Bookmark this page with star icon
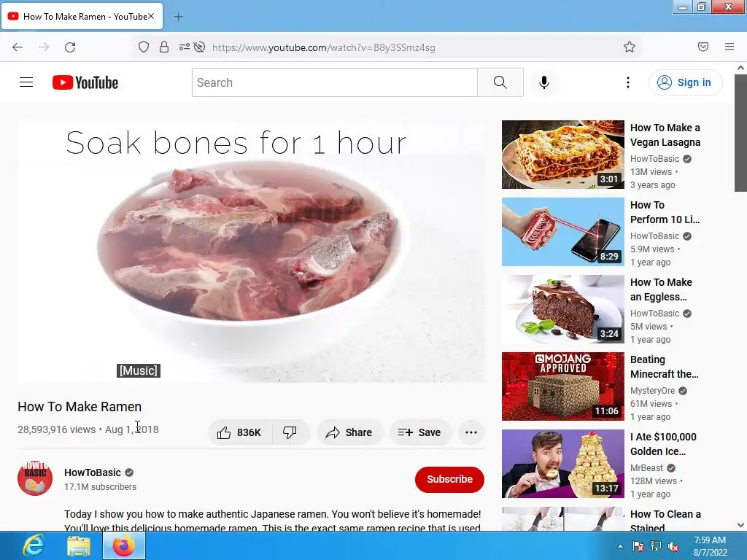Image resolution: width=747 pixels, height=560 pixels. tap(630, 47)
